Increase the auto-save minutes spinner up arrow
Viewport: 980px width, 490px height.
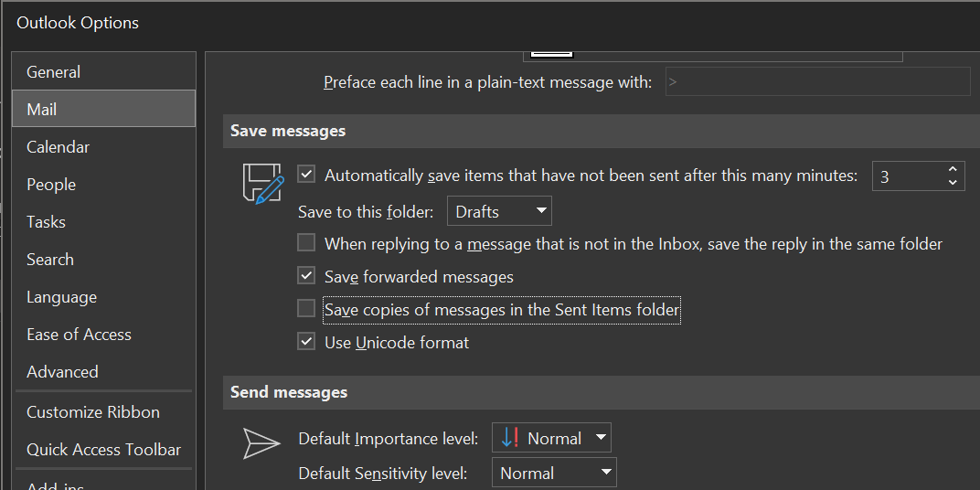953,169
